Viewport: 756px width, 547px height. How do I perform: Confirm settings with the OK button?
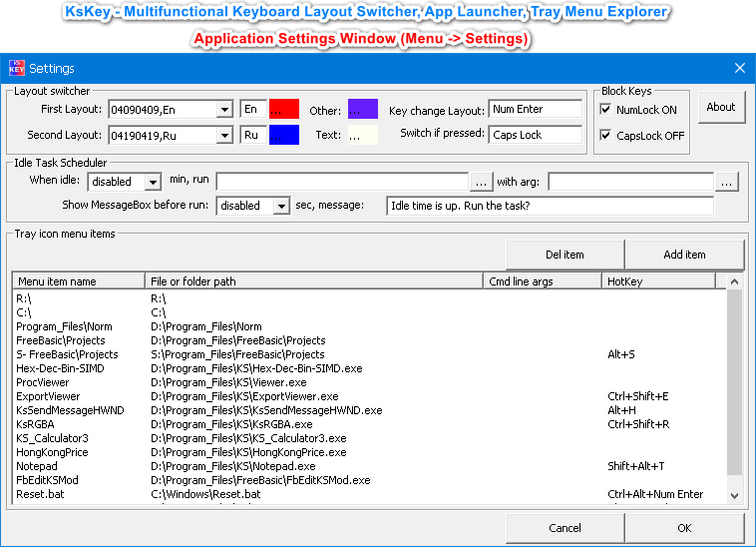(684, 528)
